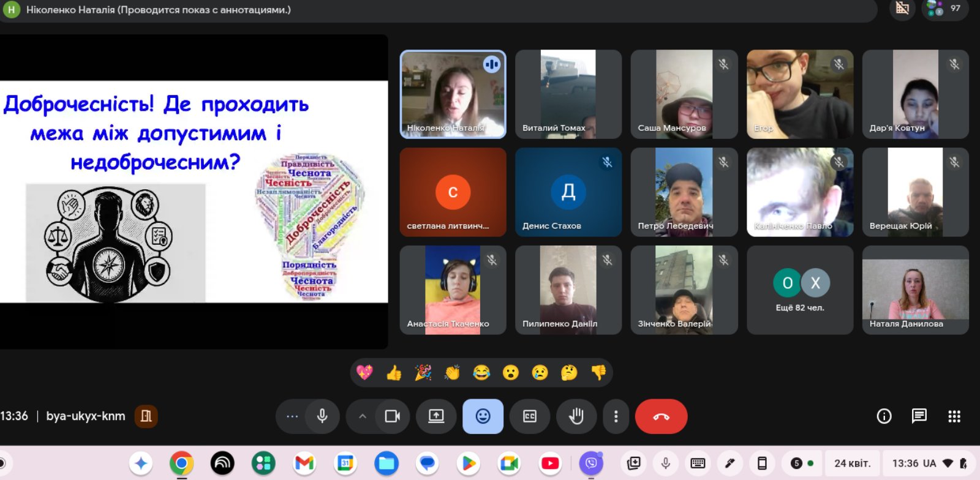Image resolution: width=980 pixels, height=480 pixels.
Task: Toggle the camera on or off
Action: tap(392, 416)
